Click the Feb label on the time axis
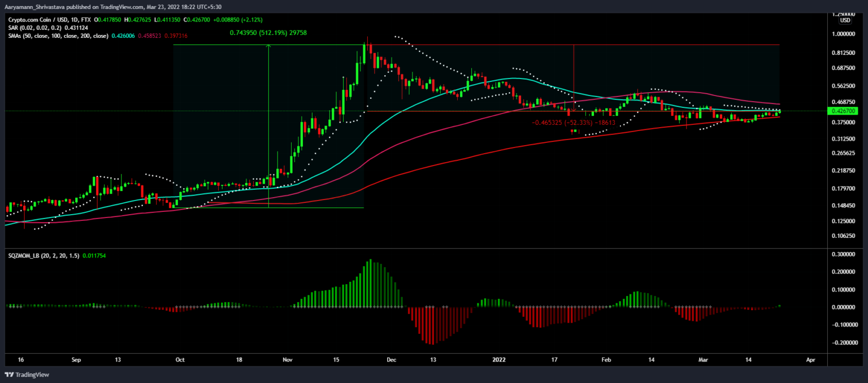The width and height of the screenshot is (868, 383). 606,359
